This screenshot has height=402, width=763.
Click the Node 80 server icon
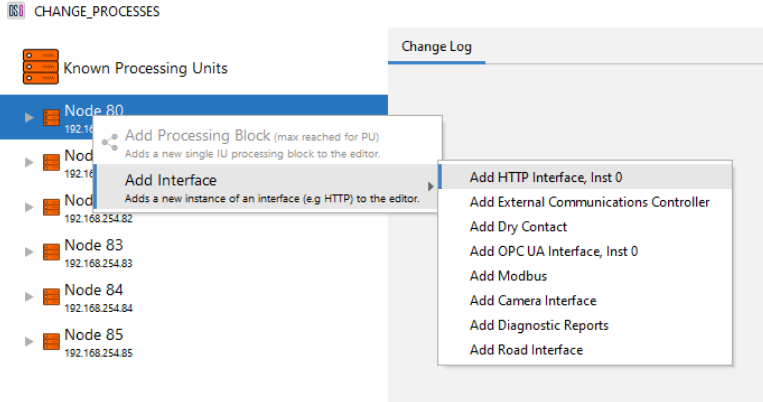51,117
